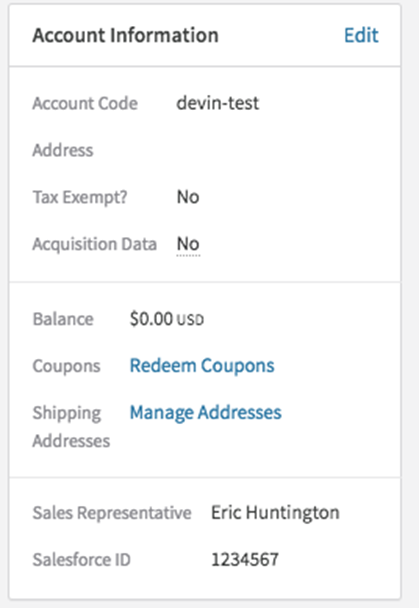Select the Tax Exempt? label
419x608 pixels.
(80, 197)
